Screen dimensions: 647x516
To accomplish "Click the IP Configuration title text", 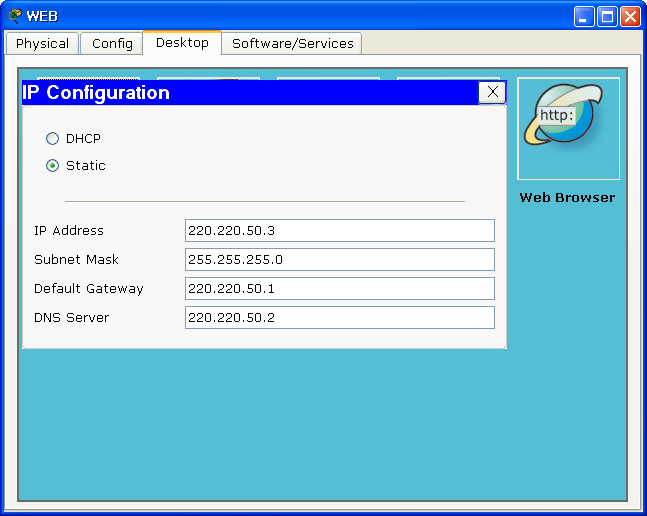I will pos(96,92).
